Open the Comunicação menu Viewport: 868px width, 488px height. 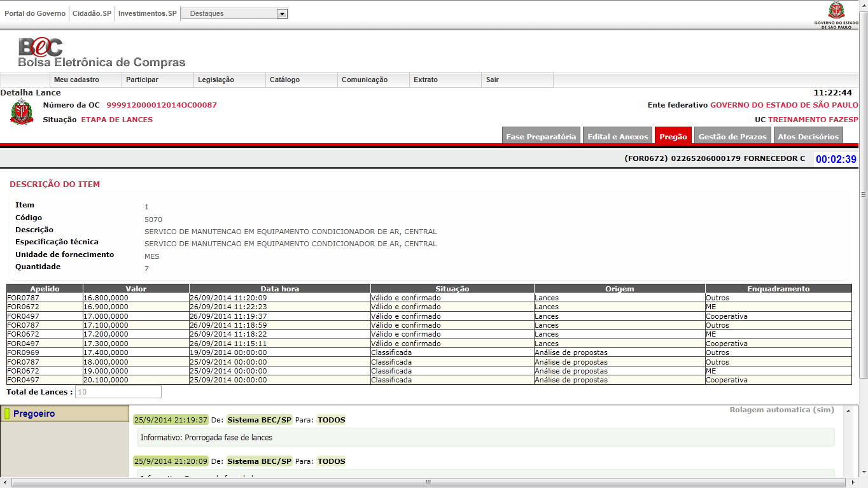tap(373, 80)
